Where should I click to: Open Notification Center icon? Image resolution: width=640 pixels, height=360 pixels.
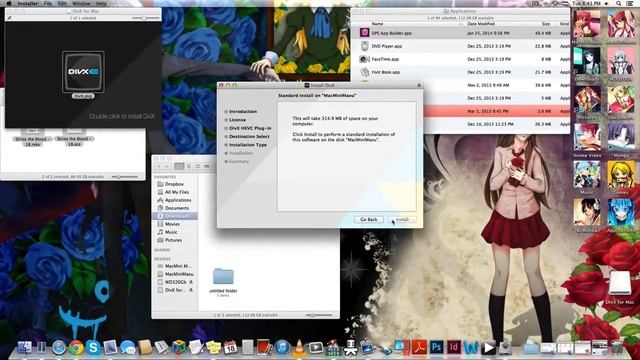tap(631, 3)
